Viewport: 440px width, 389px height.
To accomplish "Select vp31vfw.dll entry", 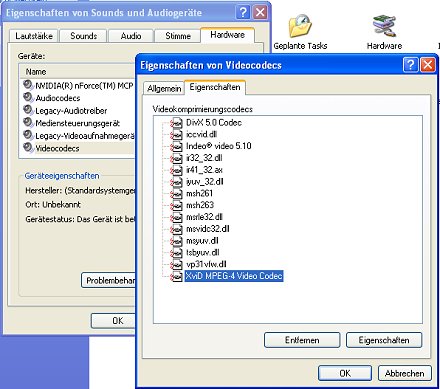I will 206,265.
